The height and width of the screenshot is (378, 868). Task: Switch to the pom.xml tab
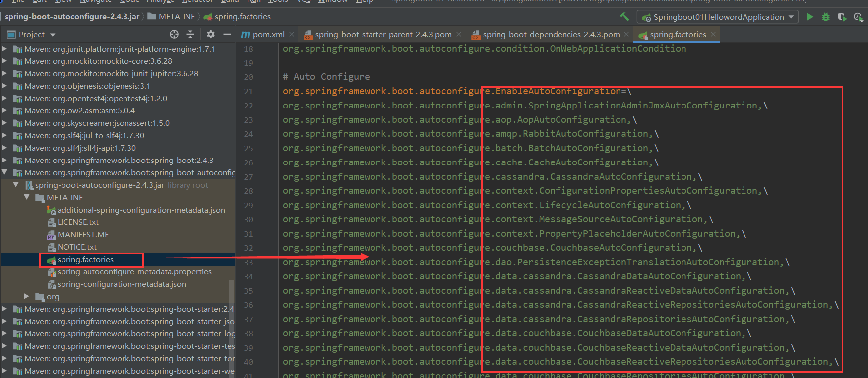pyautogui.click(x=268, y=34)
